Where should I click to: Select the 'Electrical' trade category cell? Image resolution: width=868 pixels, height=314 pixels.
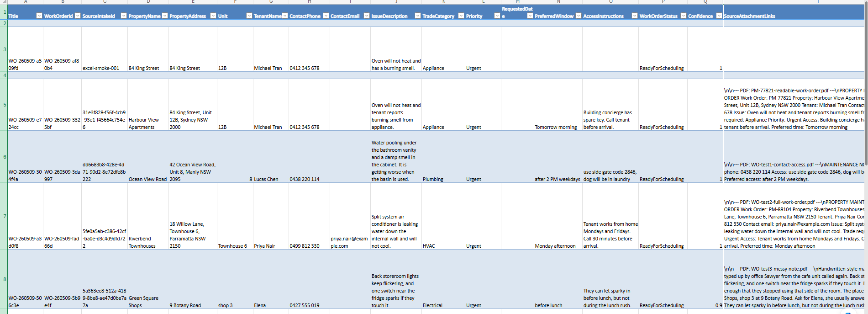click(443, 279)
